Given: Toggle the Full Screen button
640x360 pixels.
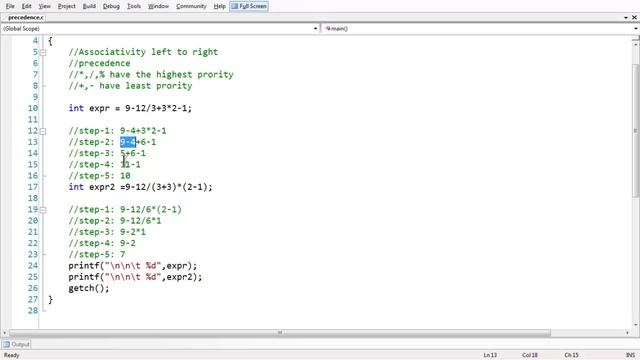Looking at the screenshot, I should [249, 6].
